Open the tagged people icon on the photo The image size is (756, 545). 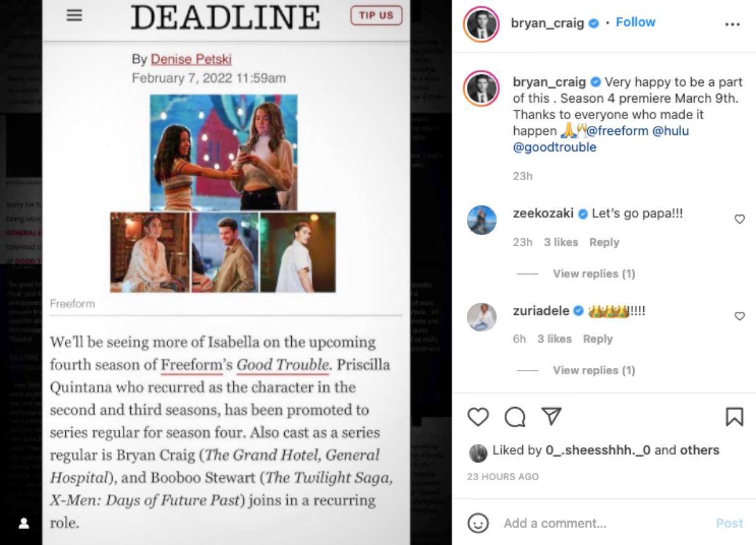coord(24,523)
